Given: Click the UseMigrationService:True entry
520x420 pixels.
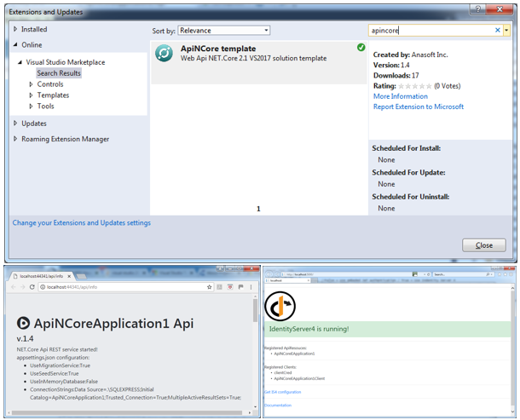Looking at the screenshot, I should [60, 365].
